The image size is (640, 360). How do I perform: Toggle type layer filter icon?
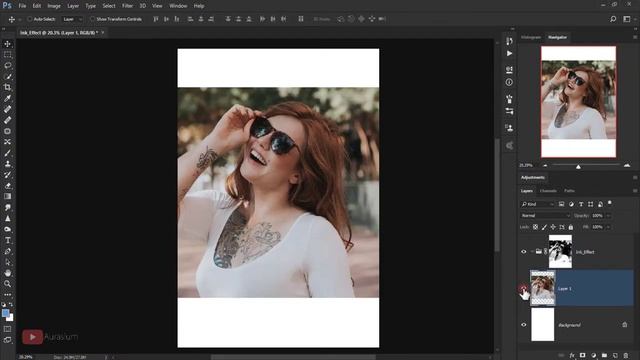581,204
